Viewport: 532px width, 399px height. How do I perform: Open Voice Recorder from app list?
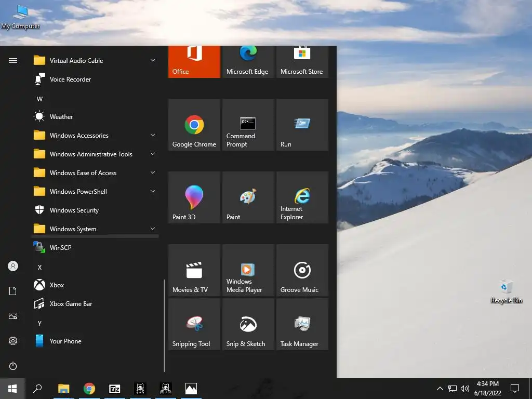coord(95,79)
